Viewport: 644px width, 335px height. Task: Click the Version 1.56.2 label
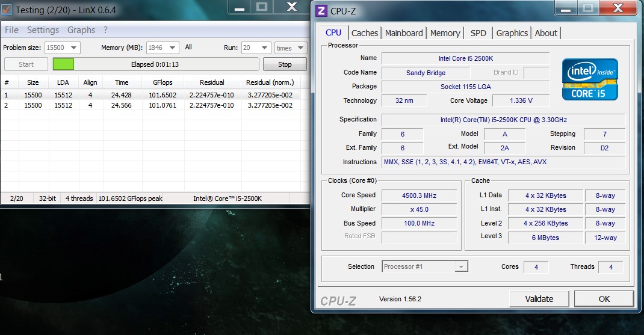point(400,299)
